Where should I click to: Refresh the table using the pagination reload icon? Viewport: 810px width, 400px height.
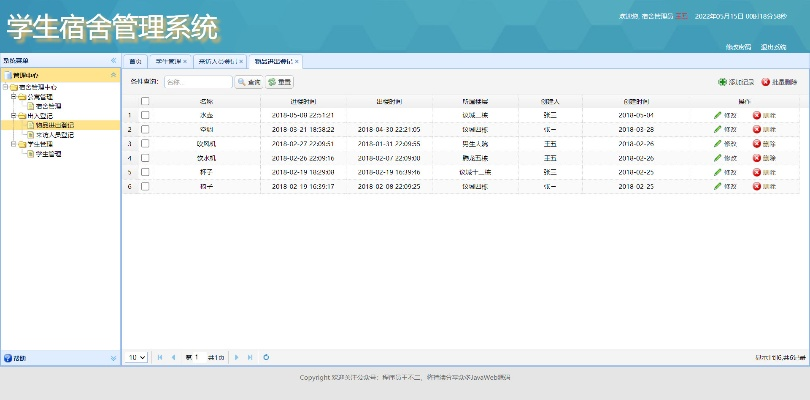point(266,357)
